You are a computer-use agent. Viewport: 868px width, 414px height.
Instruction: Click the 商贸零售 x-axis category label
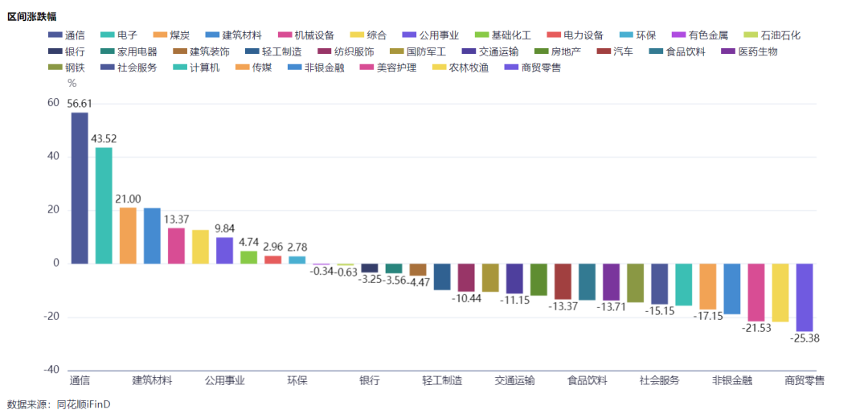coord(805,381)
